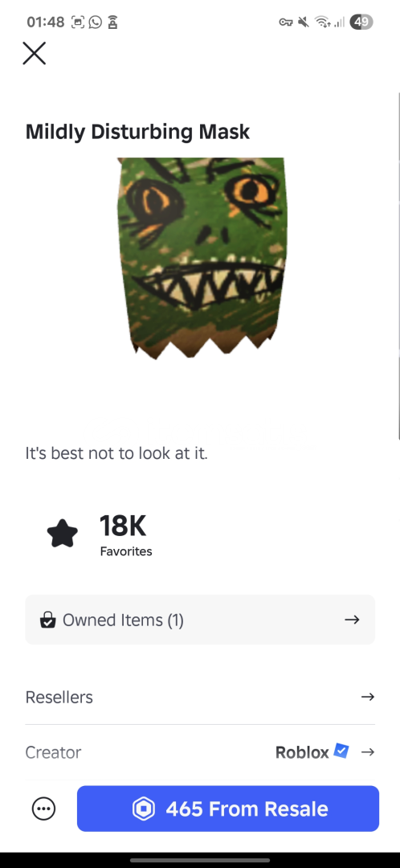Screen dimensions: 400x868
Task: Buy for 465 From Resale
Action: coord(228,809)
